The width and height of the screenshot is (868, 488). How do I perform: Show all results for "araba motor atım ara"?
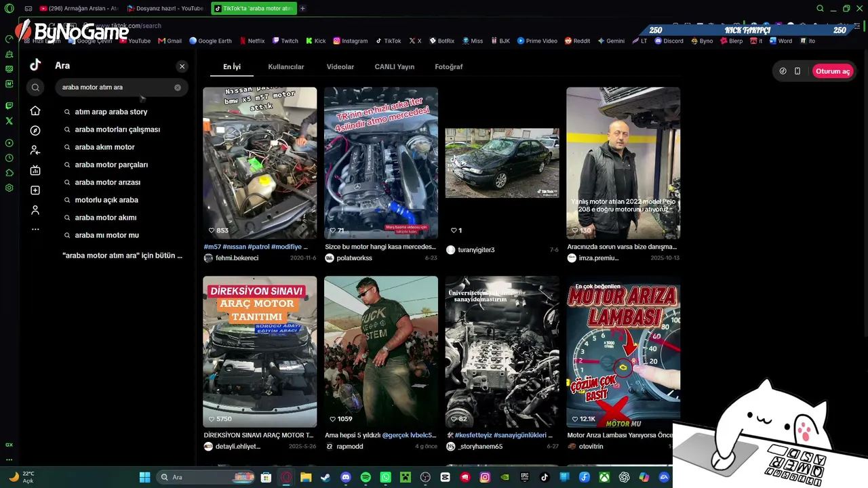tap(122, 256)
